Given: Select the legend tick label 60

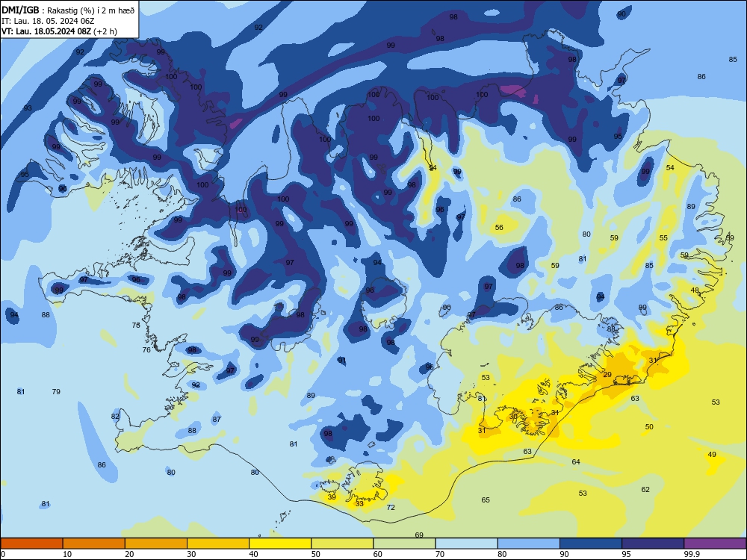Looking at the screenshot, I should 378,554.
